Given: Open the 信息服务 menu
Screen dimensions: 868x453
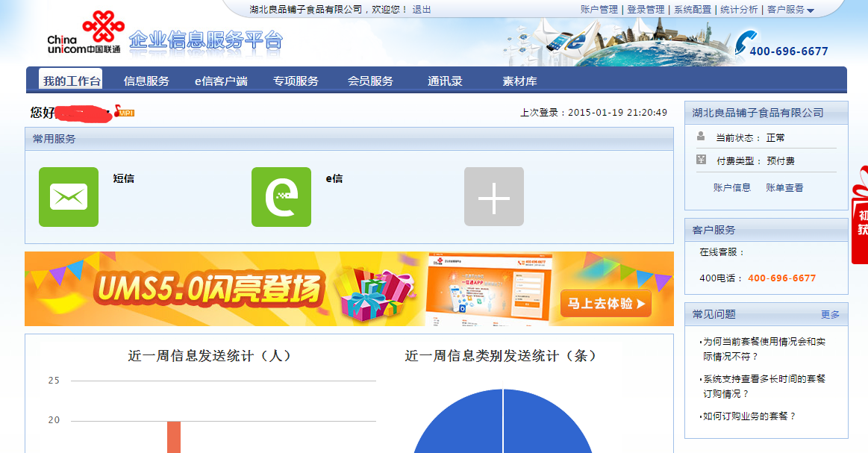Looking at the screenshot, I should pos(146,81).
